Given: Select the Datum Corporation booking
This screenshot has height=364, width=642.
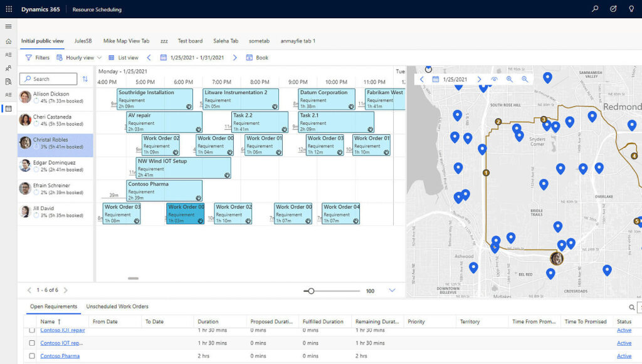Looking at the screenshot, I should pos(327,100).
